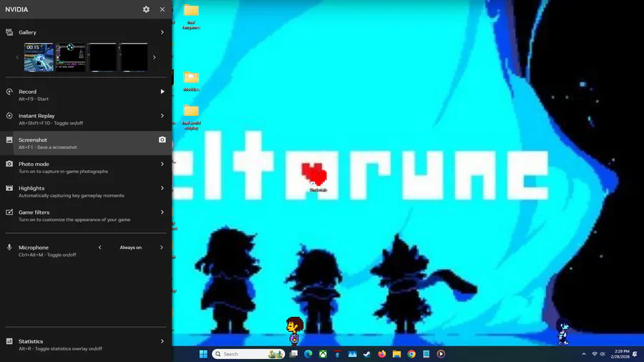Open File Explorer from taskbar

396,354
